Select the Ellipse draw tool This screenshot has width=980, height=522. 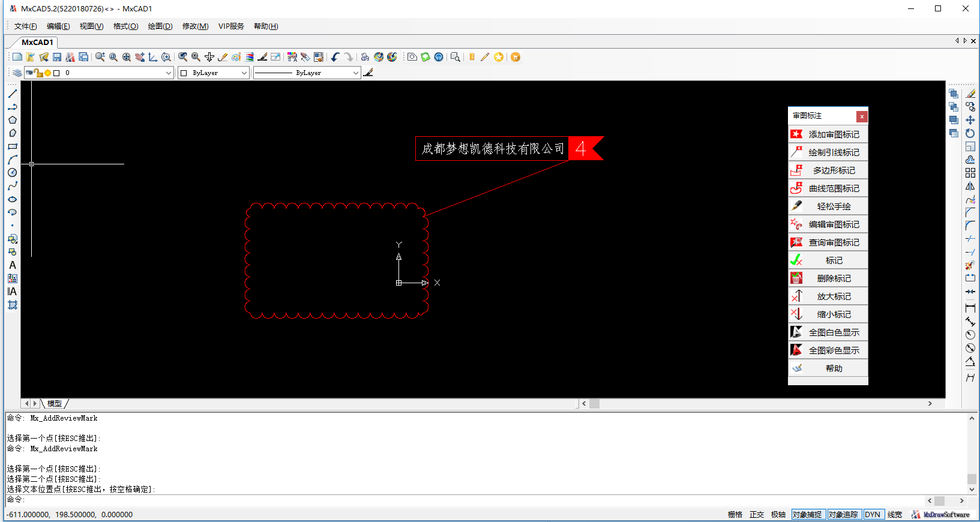(12, 199)
